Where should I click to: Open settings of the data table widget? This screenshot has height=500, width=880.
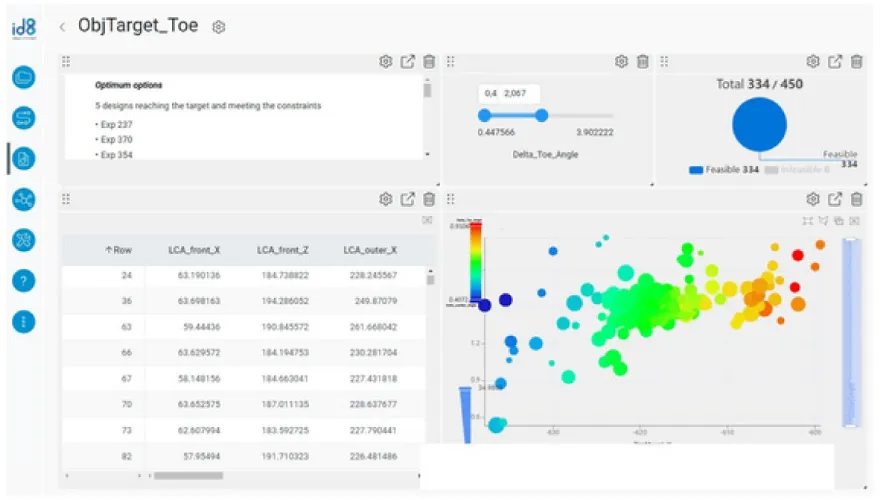(385, 200)
